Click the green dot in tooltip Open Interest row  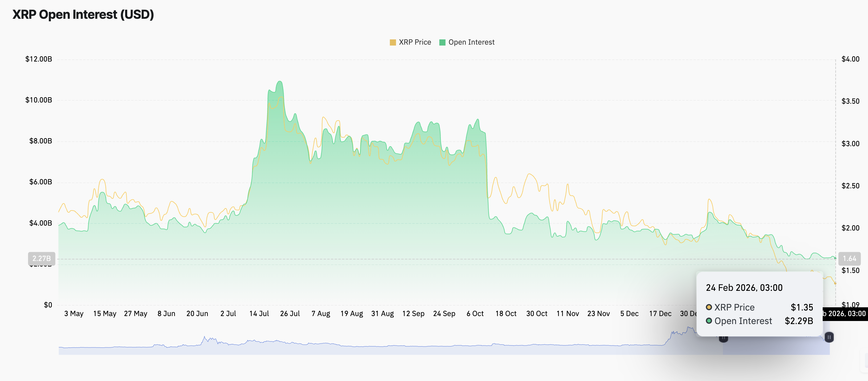pos(709,321)
